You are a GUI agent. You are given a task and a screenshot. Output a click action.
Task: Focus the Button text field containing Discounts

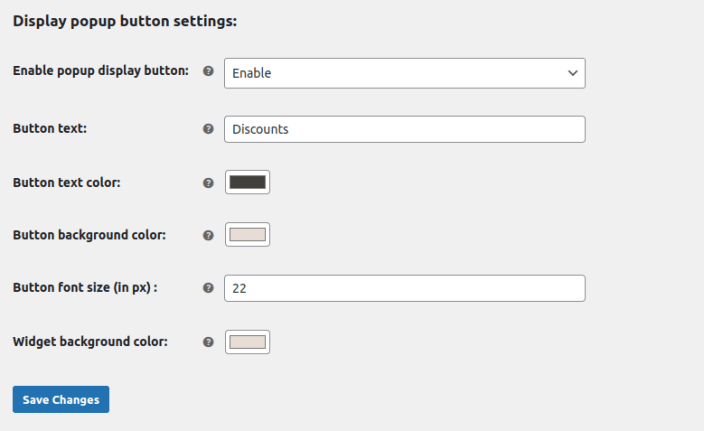(404, 129)
